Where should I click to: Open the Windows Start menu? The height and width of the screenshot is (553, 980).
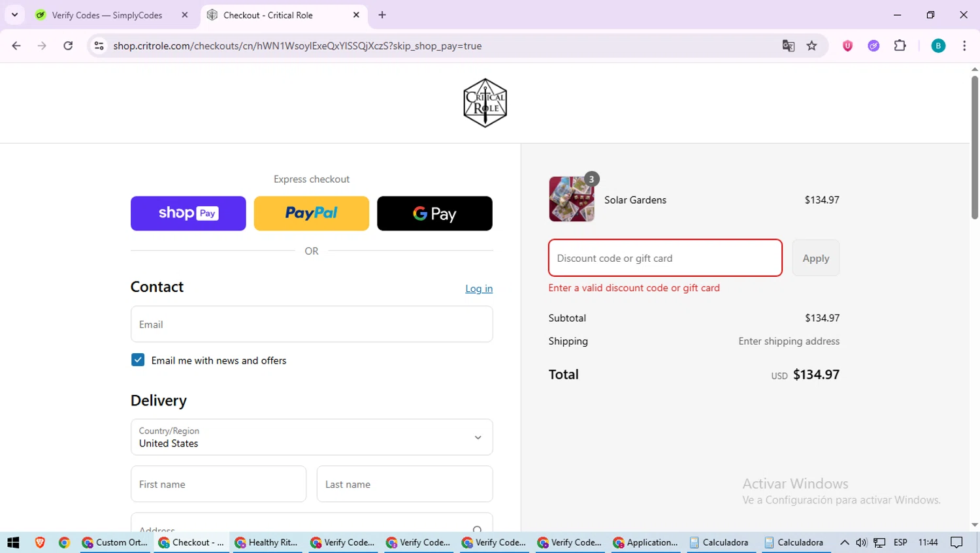13,543
